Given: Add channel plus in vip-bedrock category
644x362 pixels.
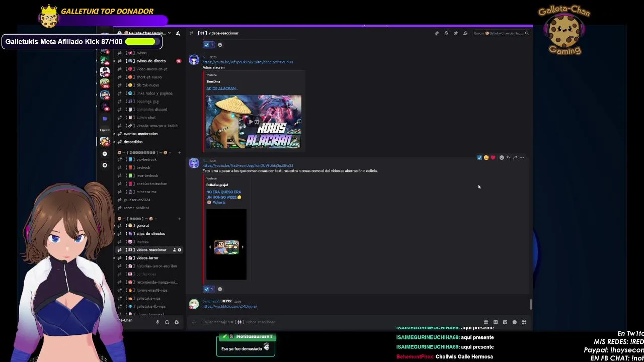Looking at the screenshot, I should [x=180, y=152].
